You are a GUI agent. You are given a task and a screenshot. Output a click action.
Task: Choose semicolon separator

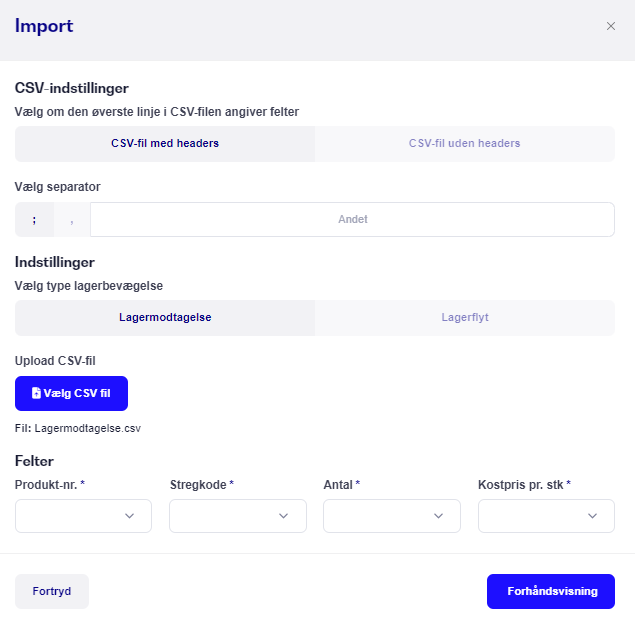pyautogui.click(x=34, y=220)
